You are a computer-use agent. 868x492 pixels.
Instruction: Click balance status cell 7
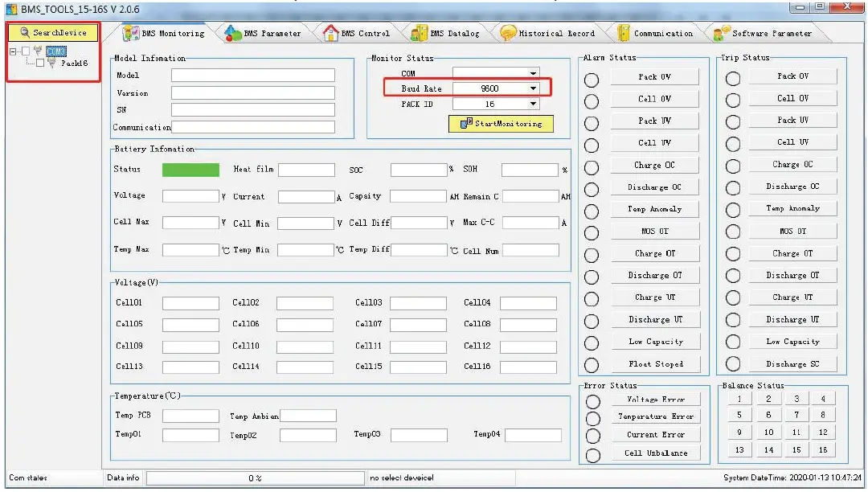(x=796, y=415)
